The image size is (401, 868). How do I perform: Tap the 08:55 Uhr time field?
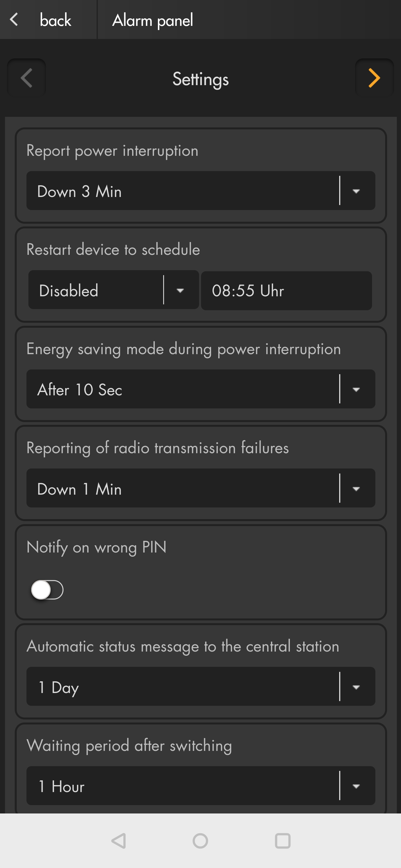[x=286, y=290]
